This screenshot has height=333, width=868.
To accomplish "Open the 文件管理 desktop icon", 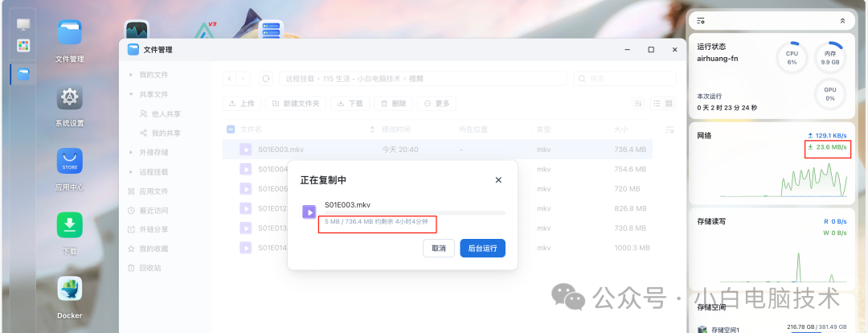I will (x=70, y=33).
